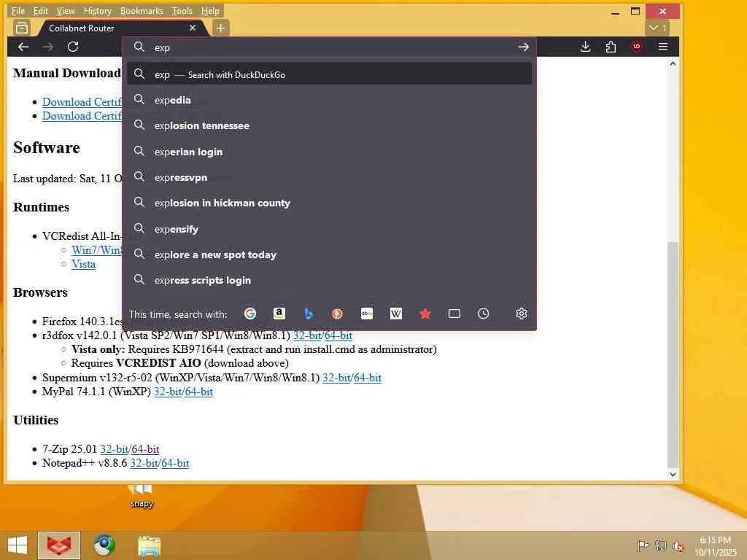
Task: Search with Bing one-off engine
Action: [309, 314]
